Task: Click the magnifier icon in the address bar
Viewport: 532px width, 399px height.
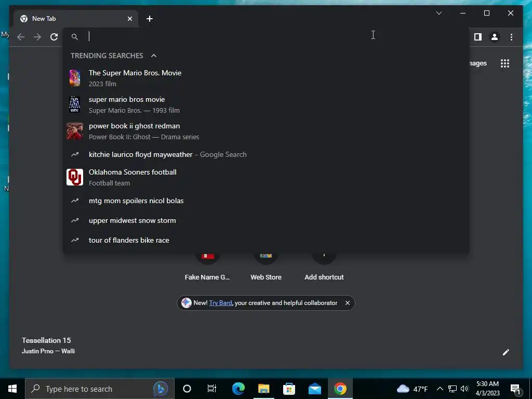Action: click(75, 37)
